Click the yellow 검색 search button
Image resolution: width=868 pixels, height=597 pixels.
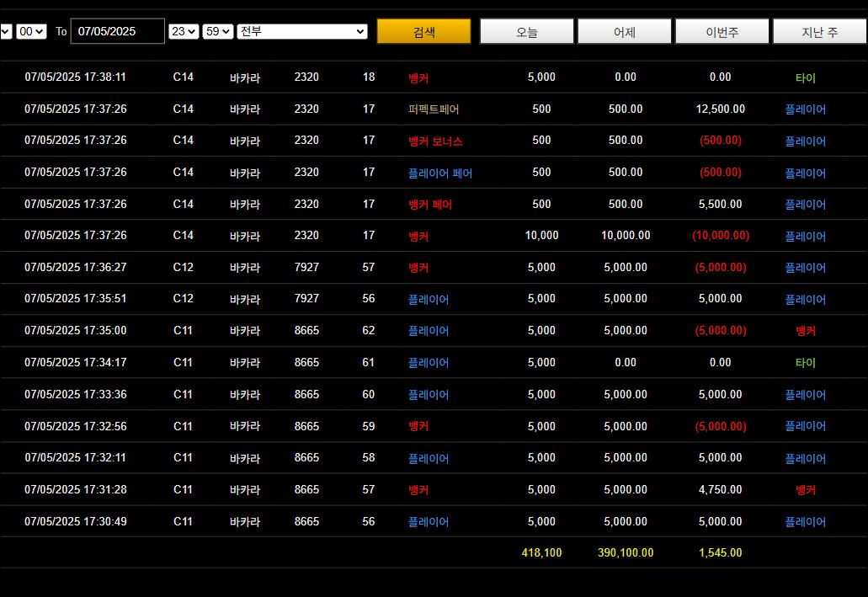423,31
